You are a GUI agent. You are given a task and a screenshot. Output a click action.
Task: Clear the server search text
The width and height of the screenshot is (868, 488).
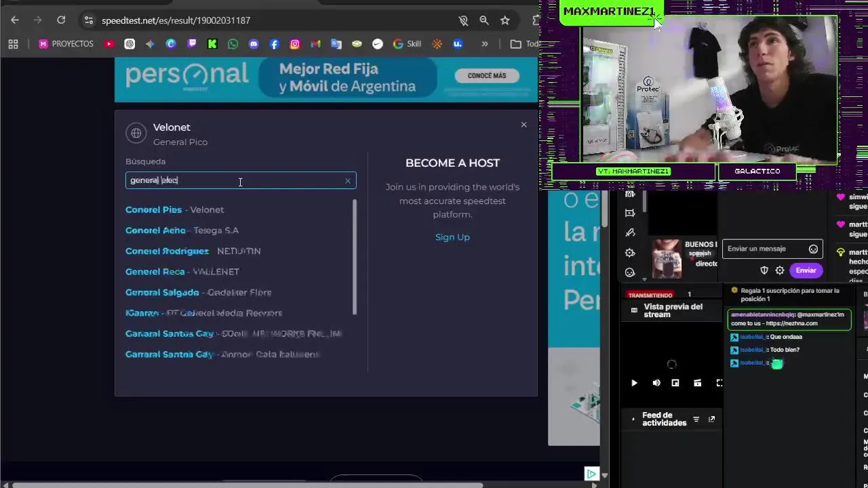tap(348, 181)
